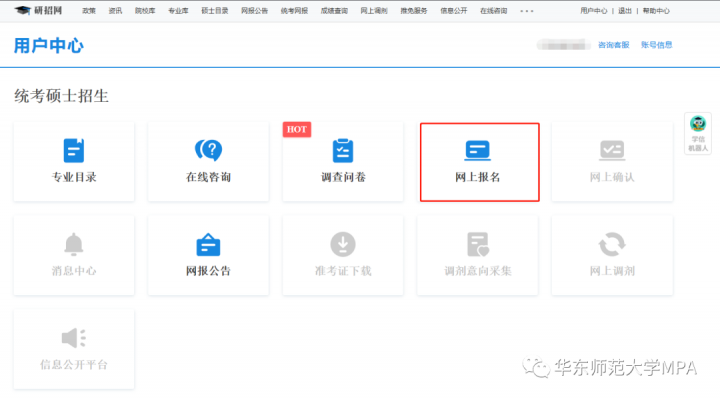Open 信息公开 in top navigation

point(454,11)
